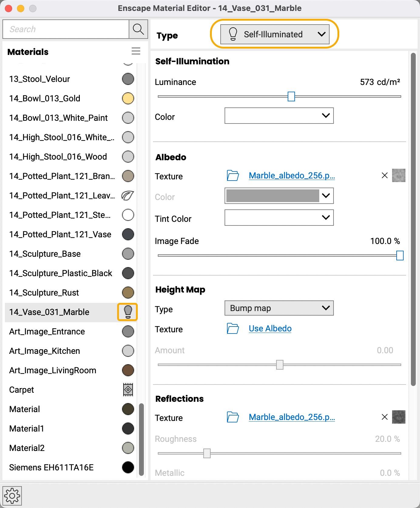Open the settings gear icon
Viewport: 420px width, 508px height.
[x=12, y=496]
